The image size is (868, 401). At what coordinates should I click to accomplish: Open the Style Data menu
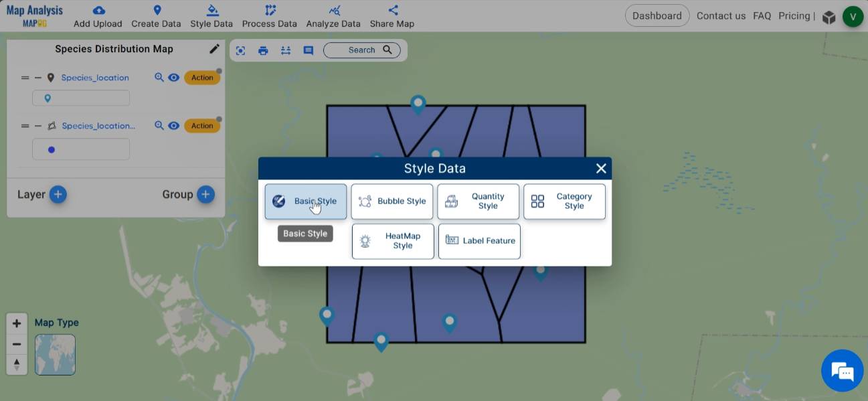point(211,17)
